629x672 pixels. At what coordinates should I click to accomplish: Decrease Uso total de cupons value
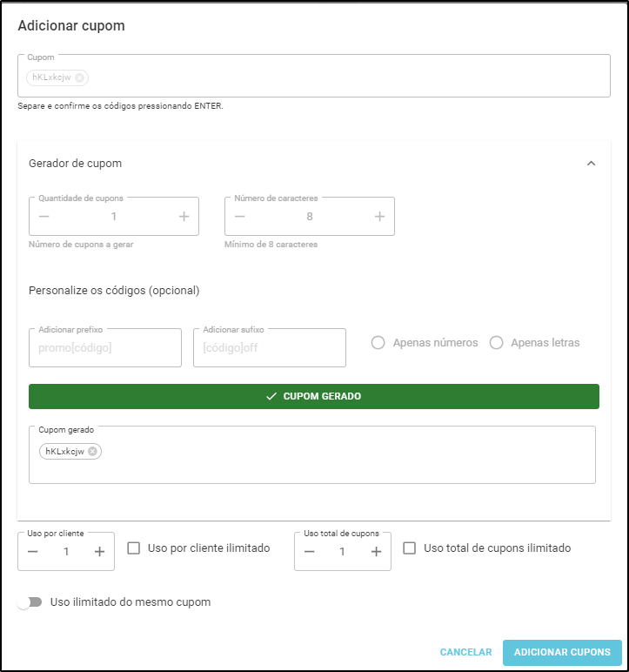click(x=310, y=552)
